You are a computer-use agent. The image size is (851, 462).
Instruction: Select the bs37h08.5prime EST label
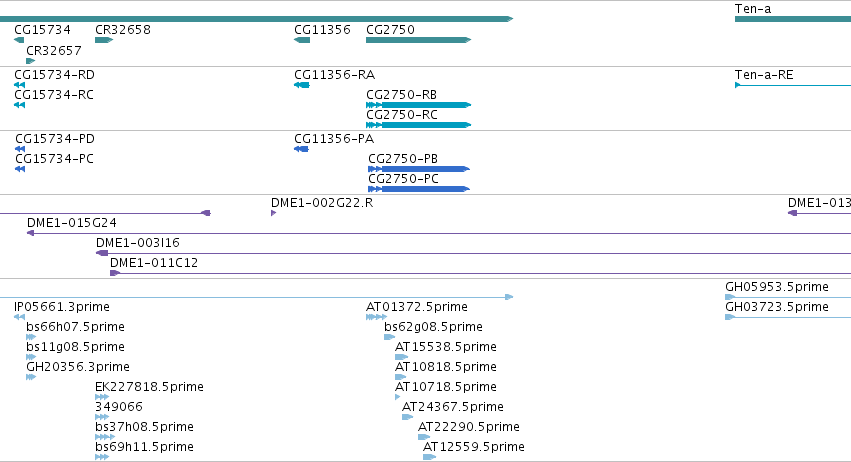144,427
